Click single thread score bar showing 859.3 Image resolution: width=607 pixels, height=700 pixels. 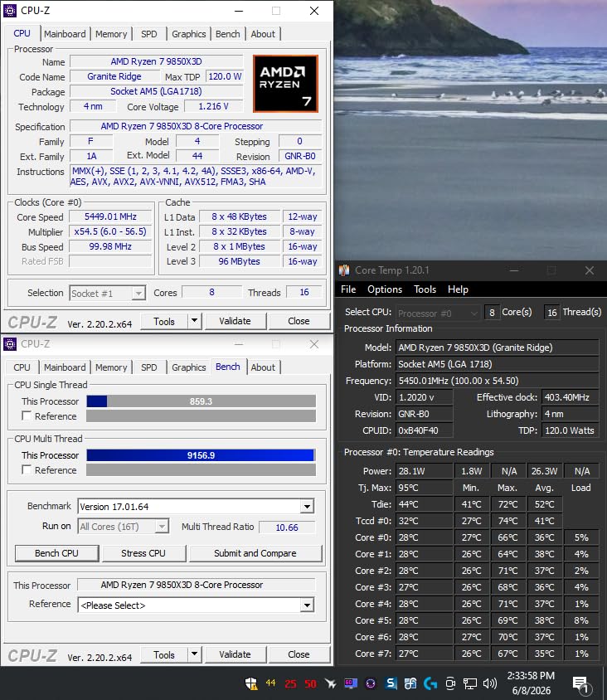pos(201,401)
